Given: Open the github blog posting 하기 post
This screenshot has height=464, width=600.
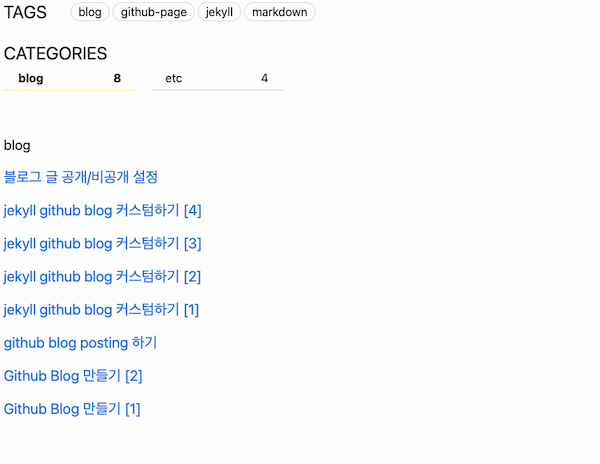Looking at the screenshot, I should (80, 343).
